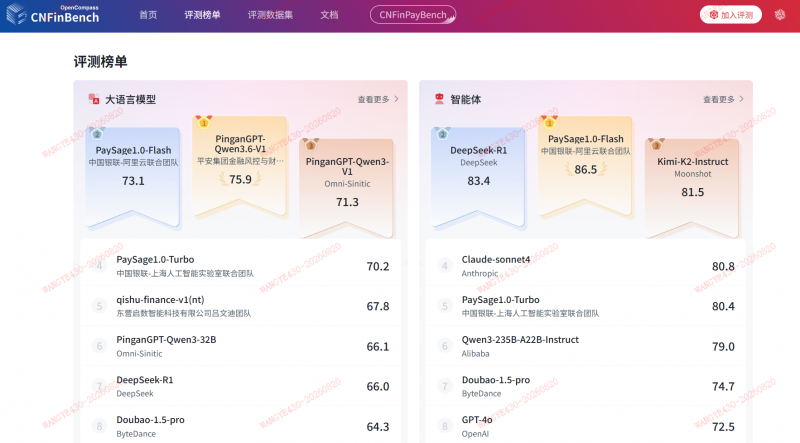Click the CNFinPayBench pill button
800x443 pixels.
[413, 15]
